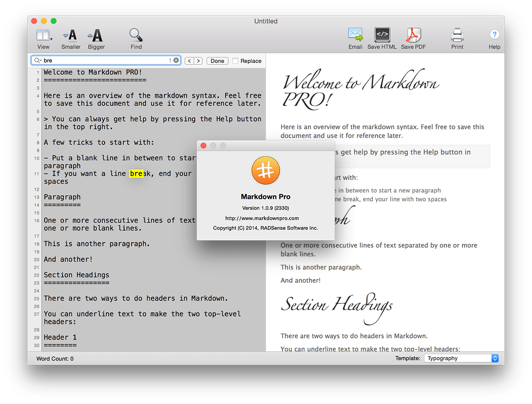
Task: Click the Done button in find bar
Action: click(x=217, y=61)
